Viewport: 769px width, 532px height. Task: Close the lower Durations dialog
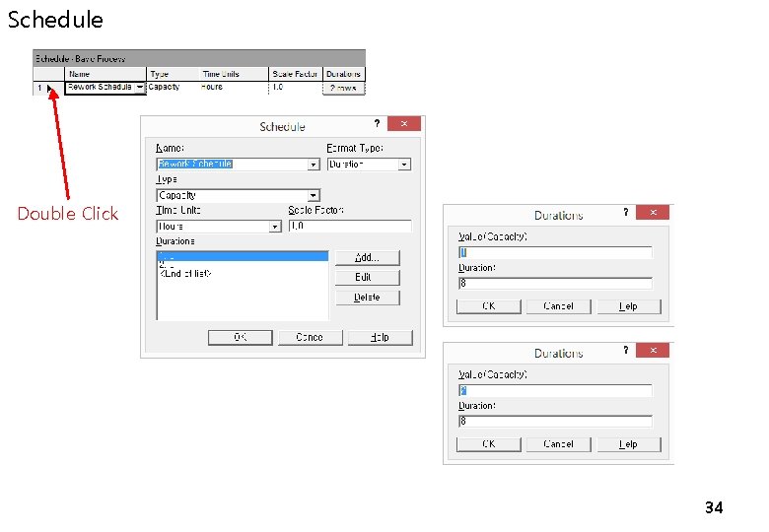tap(653, 350)
